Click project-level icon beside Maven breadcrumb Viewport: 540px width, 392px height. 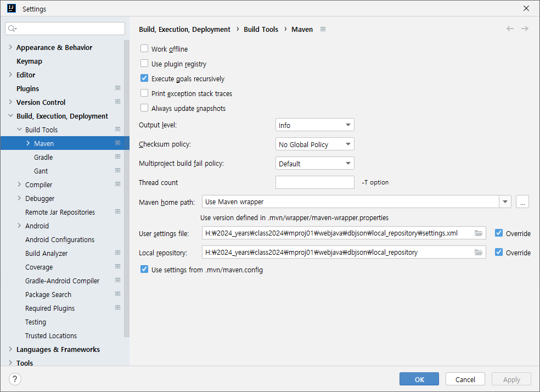[323, 30]
